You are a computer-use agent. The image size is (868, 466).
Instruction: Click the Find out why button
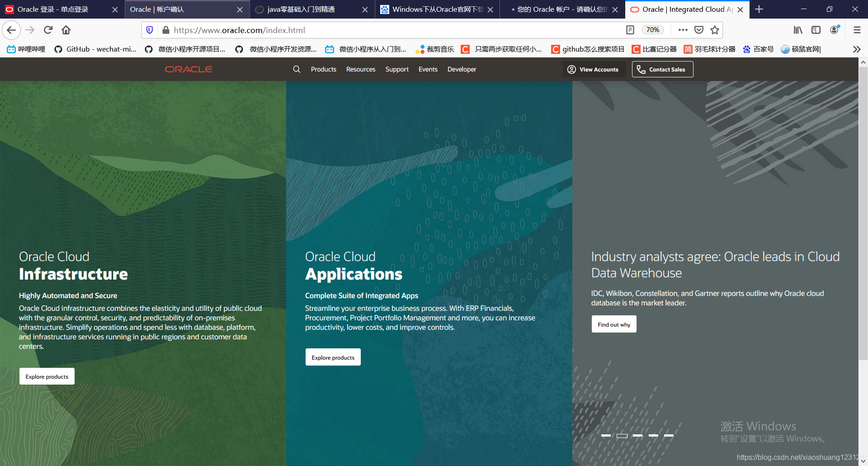click(x=614, y=324)
